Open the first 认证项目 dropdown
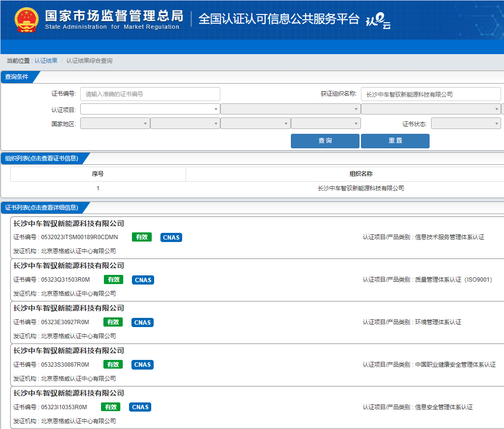The width and height of the screenshot is (504, 429). click(150, 109)
